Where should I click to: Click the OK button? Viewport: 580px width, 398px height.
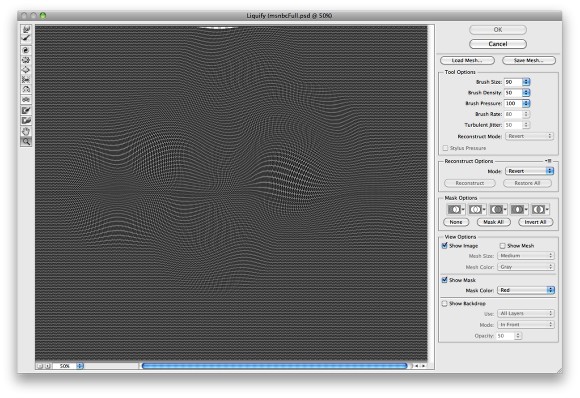pos(498,30)
